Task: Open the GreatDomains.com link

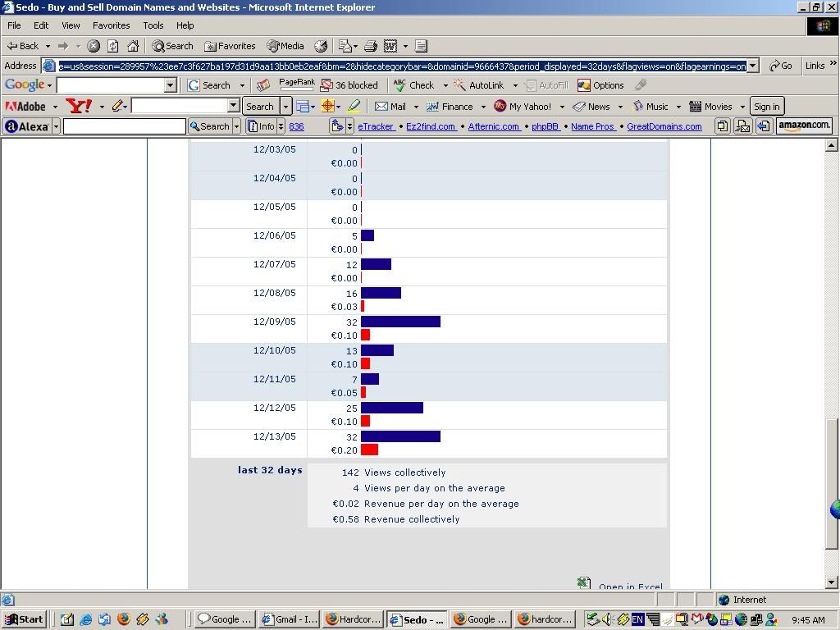Action: (664, 126)
